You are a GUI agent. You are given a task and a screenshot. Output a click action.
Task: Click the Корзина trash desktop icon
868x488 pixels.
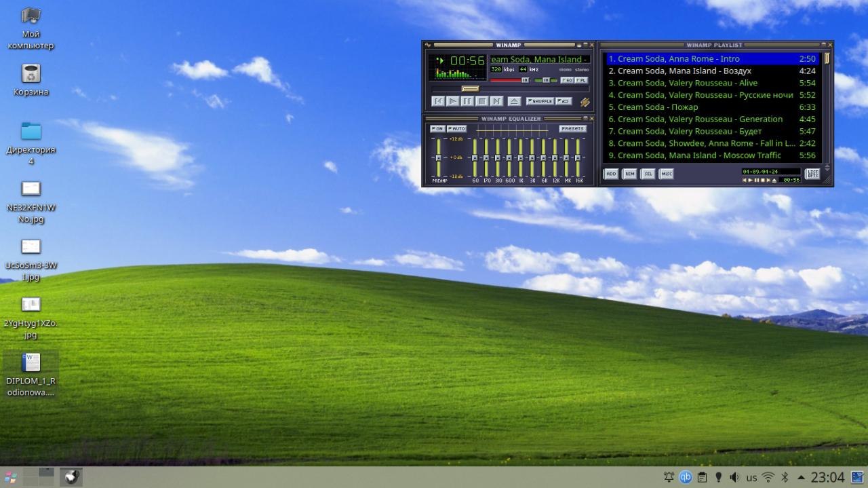[x=31, y=79]
